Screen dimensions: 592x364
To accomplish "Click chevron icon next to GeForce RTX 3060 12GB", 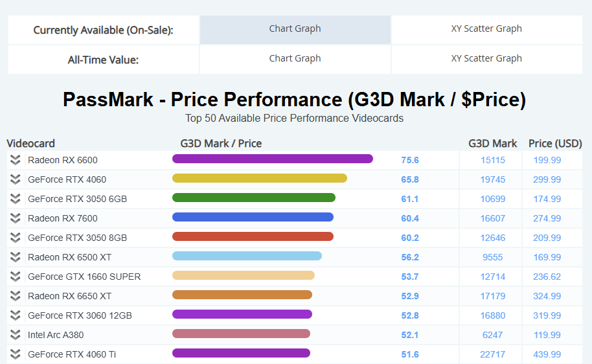I will 16,315.
